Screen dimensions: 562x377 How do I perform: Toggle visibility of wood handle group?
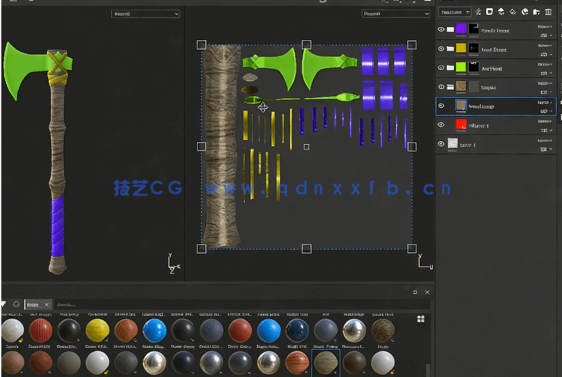441,86
